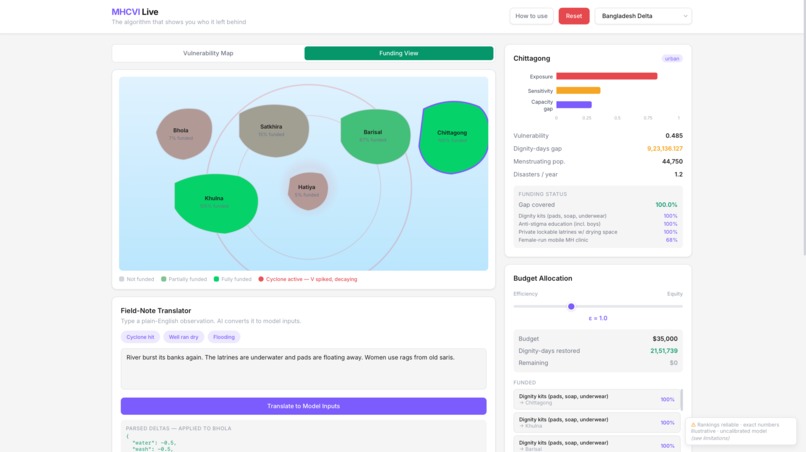Click the warning icon in rankings notice
Viewport: 806px width, 452px height.
[693, 425]
